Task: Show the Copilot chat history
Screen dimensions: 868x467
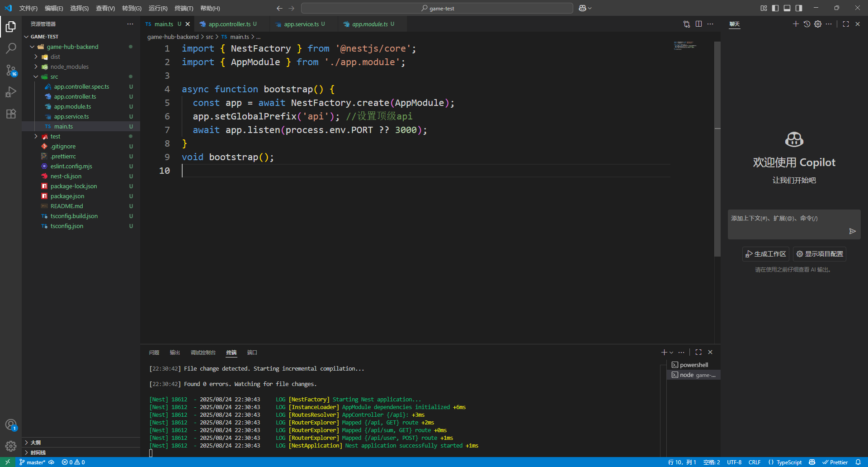Action: (807, 24)
